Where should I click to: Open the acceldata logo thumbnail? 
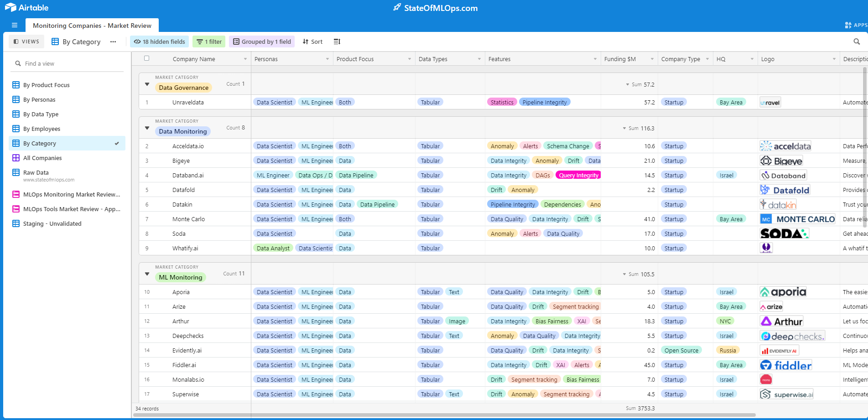pyautogui.click(x=785, y=146)
